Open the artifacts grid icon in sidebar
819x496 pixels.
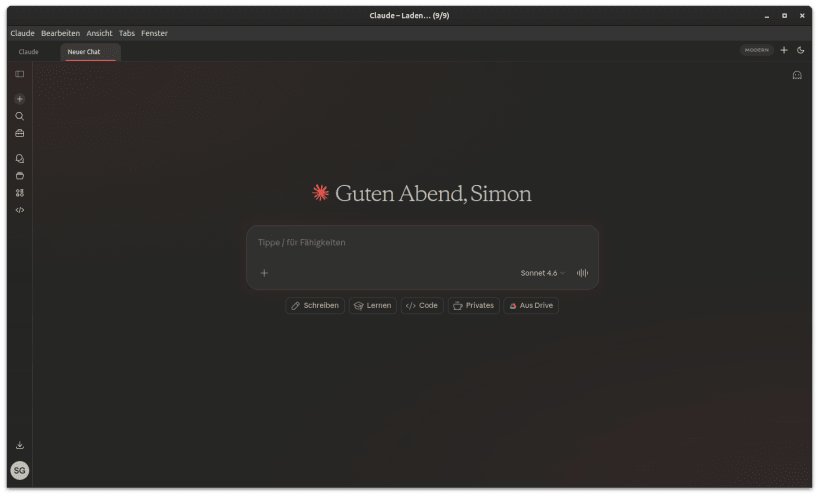[x=19, y=193]
